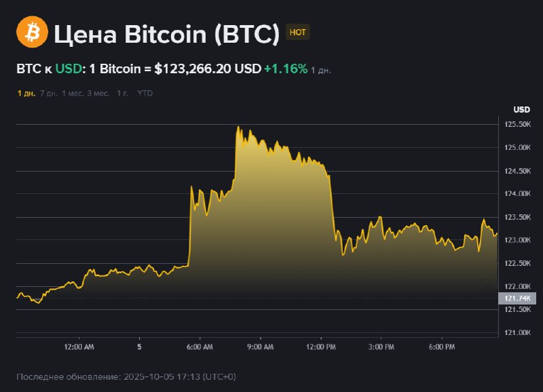Click the 121.74K price marker label
The image size is (543, 392).
(517, 298)
